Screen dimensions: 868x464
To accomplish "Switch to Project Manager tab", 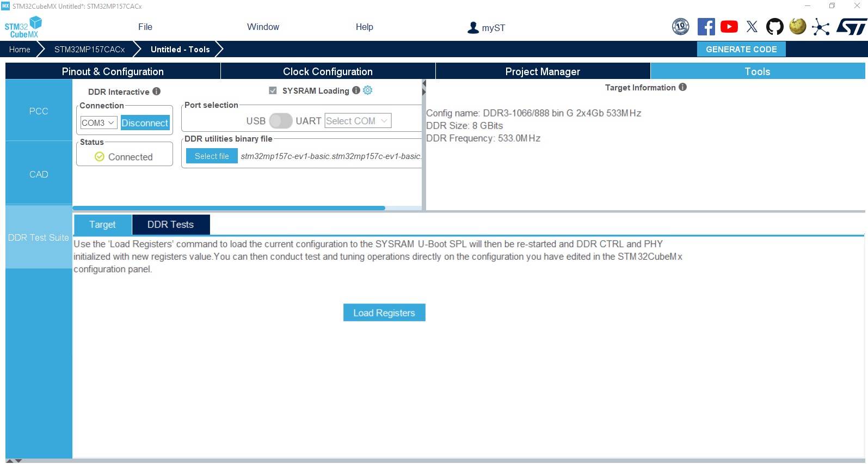I will tap(543, 71).
